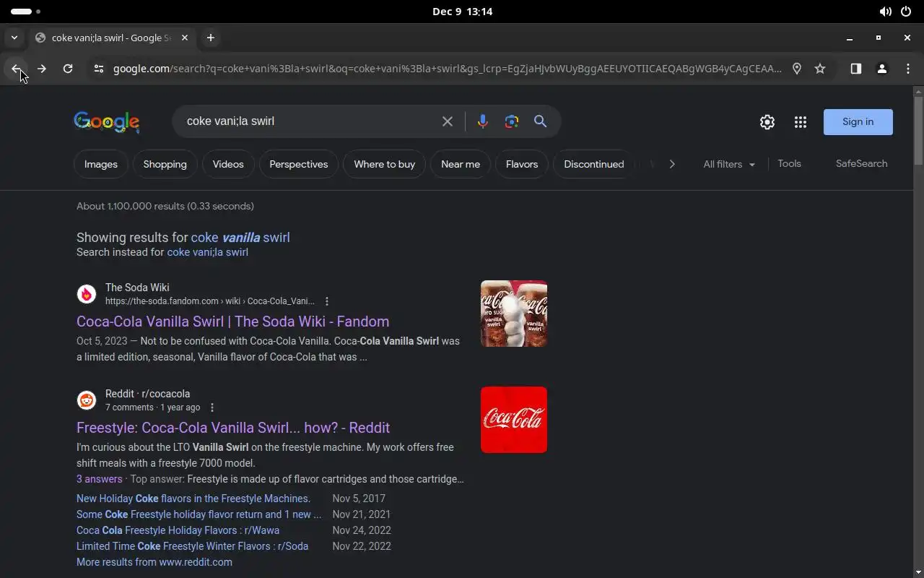The image size is (924, 578).
Task: Open the Activities overview indicator
Action: 25,12
